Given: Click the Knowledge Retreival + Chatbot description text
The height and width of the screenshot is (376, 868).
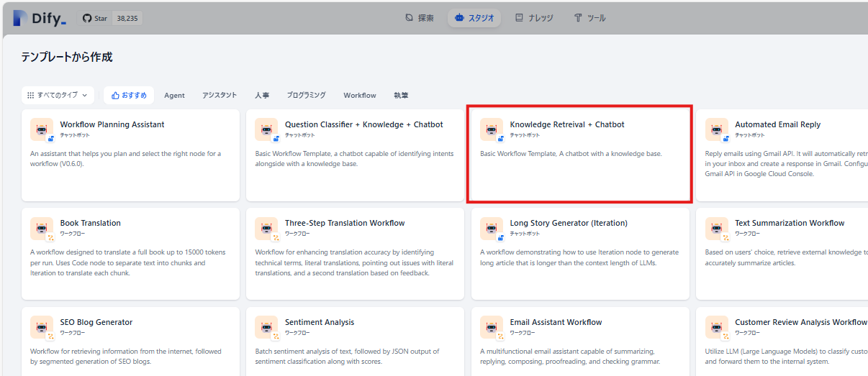Looking at the screenshot, I should [x=571, y=154].
